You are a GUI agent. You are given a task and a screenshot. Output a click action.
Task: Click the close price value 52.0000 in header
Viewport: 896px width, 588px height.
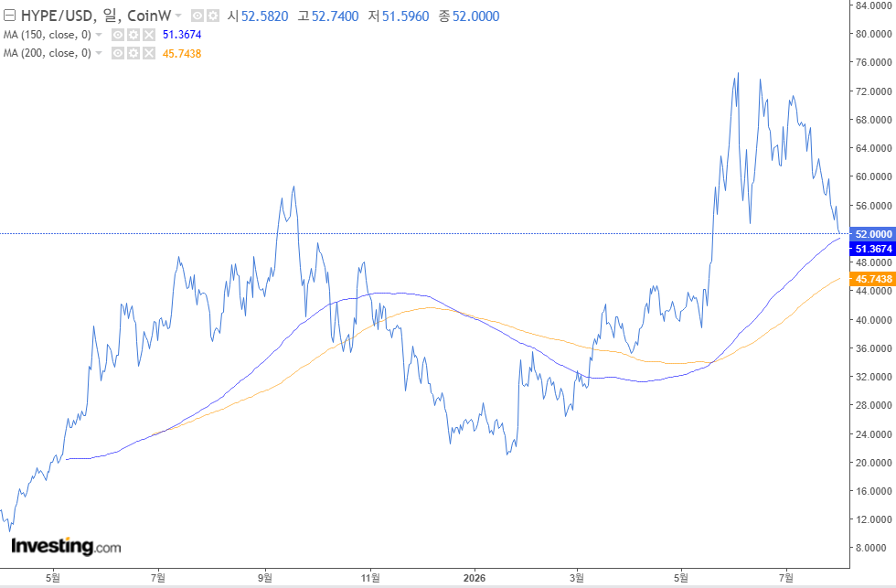475,16
